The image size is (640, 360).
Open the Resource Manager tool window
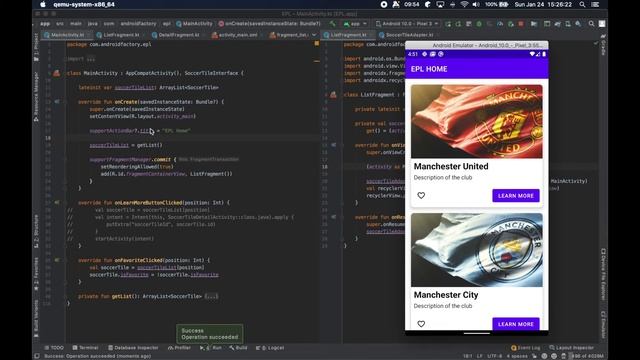tap(36, 96)
